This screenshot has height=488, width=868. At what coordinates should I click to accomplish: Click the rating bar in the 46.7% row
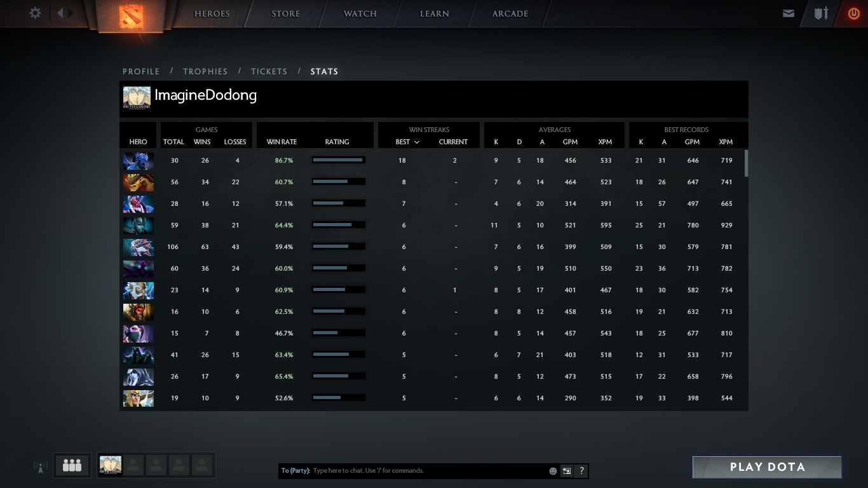(x=338, y=333)
